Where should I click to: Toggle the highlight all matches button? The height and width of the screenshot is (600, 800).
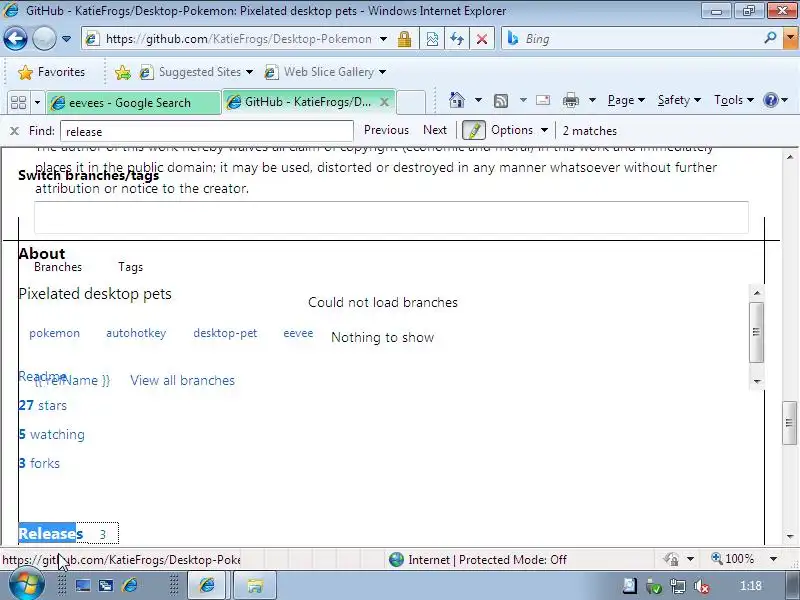pyautogui.click(x=473, y=130)
